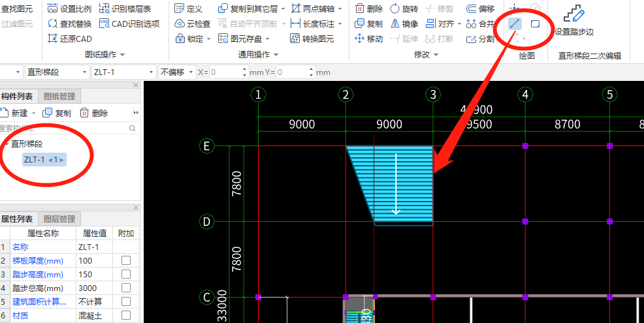This screenshot has width=644, height=323.
Task: Click the 踏步总高 value 3000
Action: click(x=95, y=288)
